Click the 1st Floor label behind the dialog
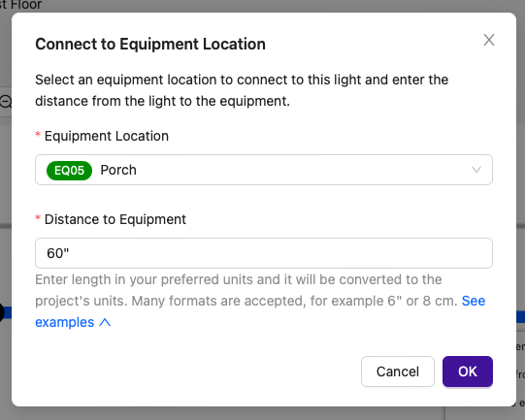Image resolution: width=525 pixels, height=420 pixels. coord(20,5)
